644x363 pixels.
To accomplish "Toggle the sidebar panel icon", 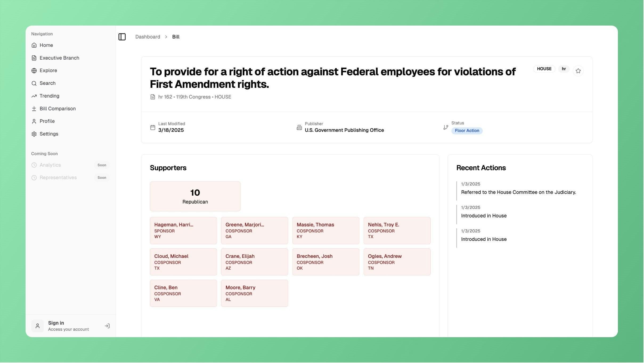I will 122,37.
